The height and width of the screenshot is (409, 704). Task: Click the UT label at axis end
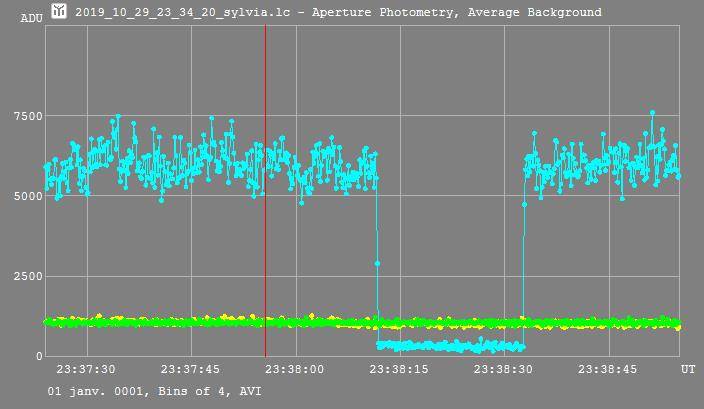688,369
